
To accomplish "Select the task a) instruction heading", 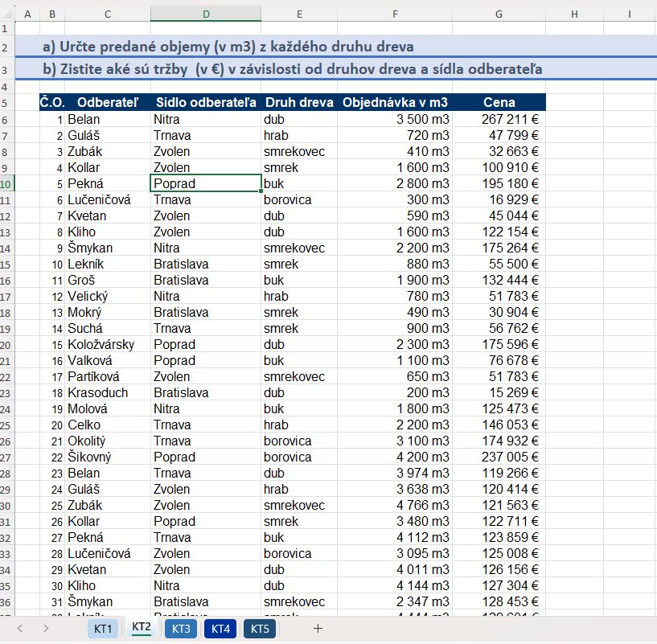I will [228, 46].
